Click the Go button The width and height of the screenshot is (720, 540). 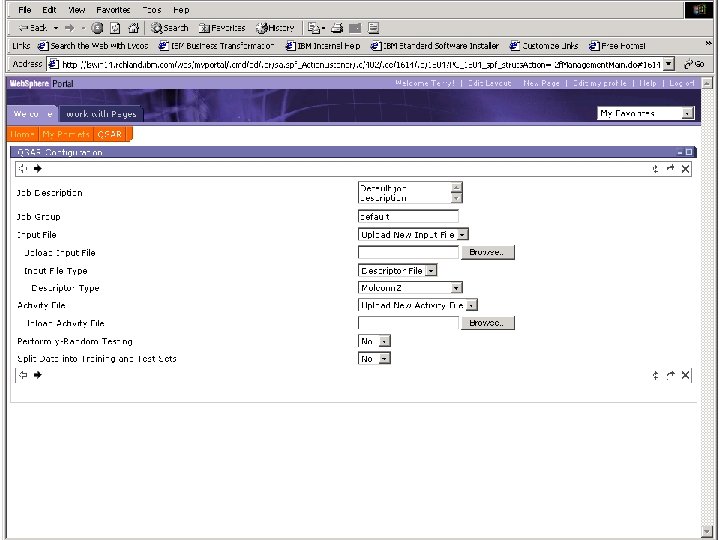(694, 64)
